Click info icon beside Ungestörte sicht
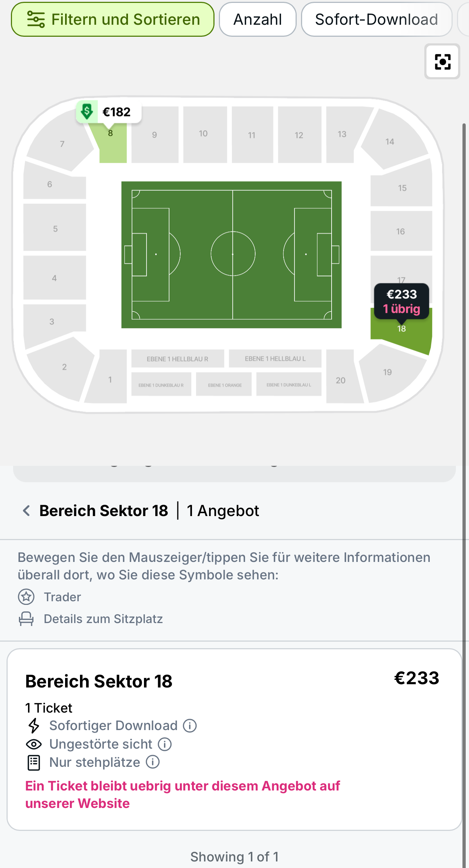 click(165, 744)
